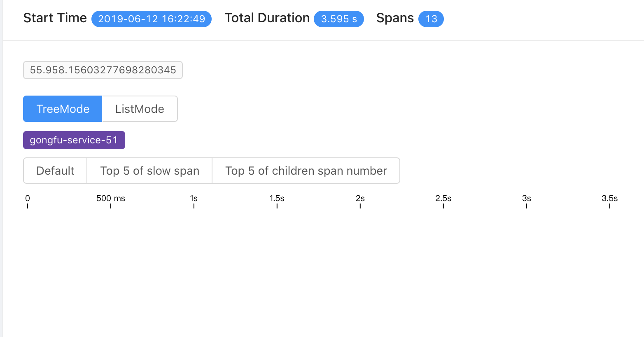The width and height of the screenshot is (644, 337).
Task: Click the Spans label
Action: (394, 18)
